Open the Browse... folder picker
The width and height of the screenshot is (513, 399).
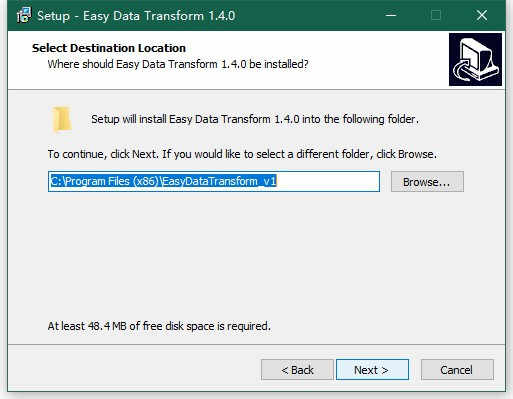(x=427, y=182)
